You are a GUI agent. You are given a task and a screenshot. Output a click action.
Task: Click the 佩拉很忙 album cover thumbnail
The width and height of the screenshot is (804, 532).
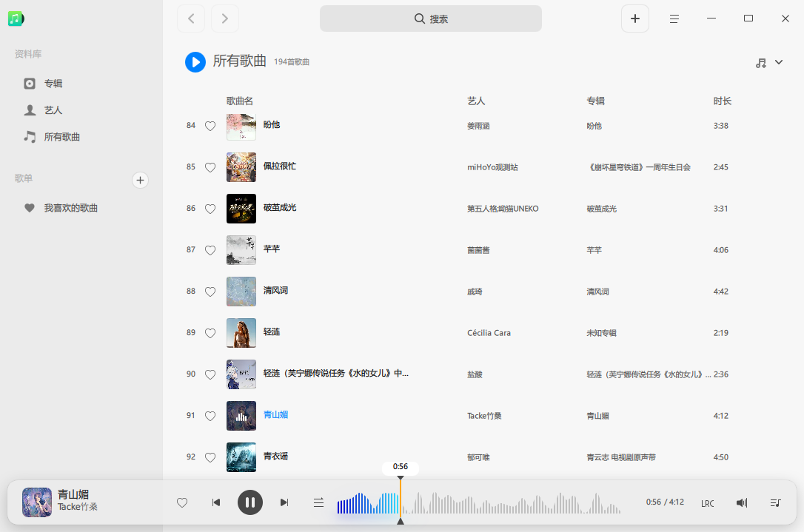tap(241, 167)
